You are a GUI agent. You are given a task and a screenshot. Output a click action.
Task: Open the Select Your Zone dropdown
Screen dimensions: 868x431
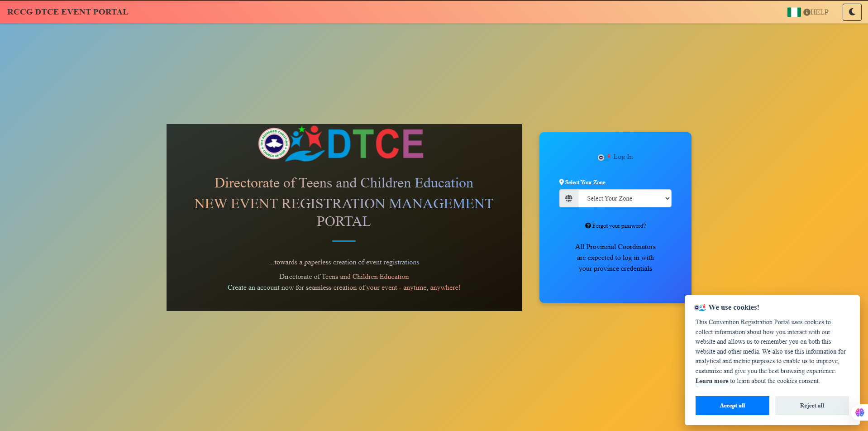click(x=625, y=198)
